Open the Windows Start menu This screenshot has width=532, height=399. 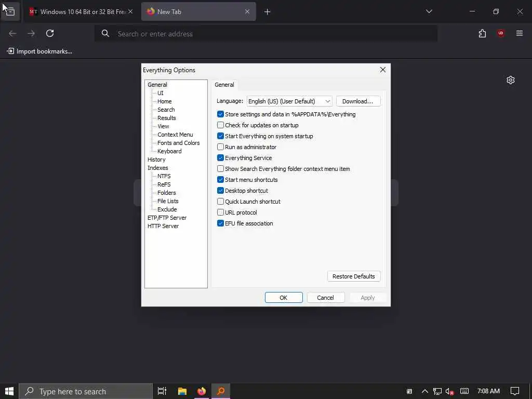point(9,391)
